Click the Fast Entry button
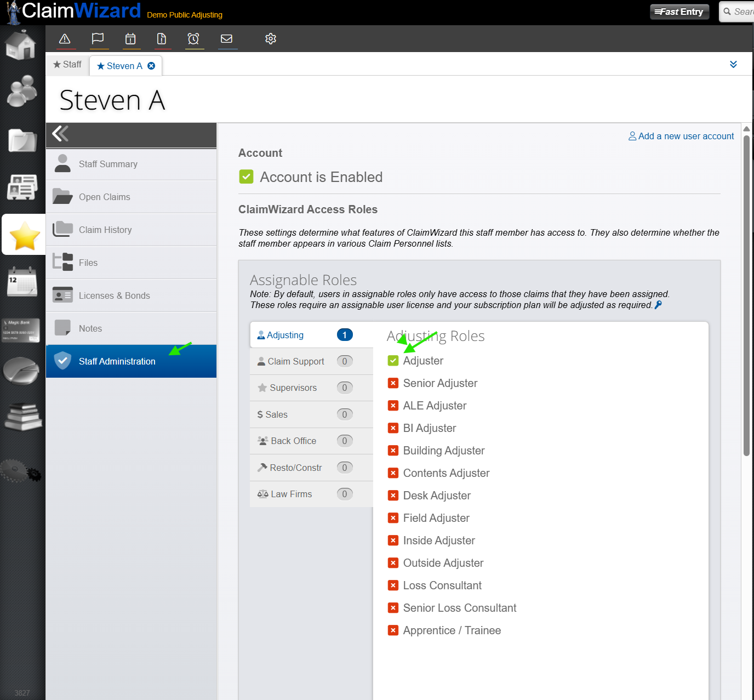 coord(679,12)
